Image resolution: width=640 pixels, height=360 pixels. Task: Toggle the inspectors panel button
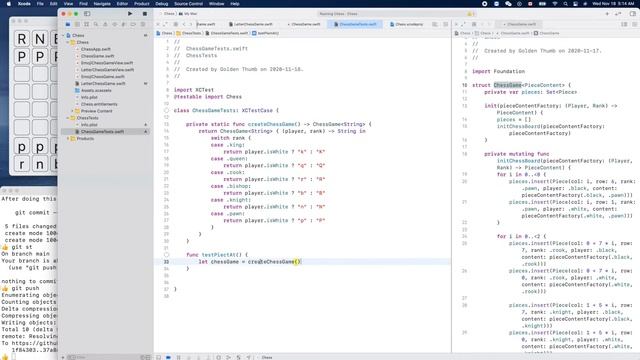pyautogui.click(x=633, y=13)
